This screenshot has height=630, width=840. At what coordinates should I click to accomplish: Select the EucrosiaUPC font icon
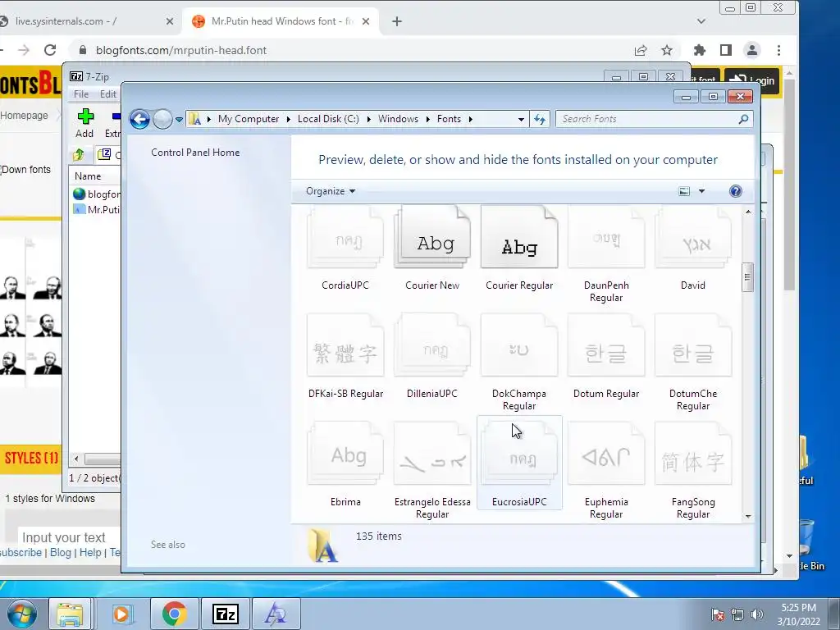519,454
